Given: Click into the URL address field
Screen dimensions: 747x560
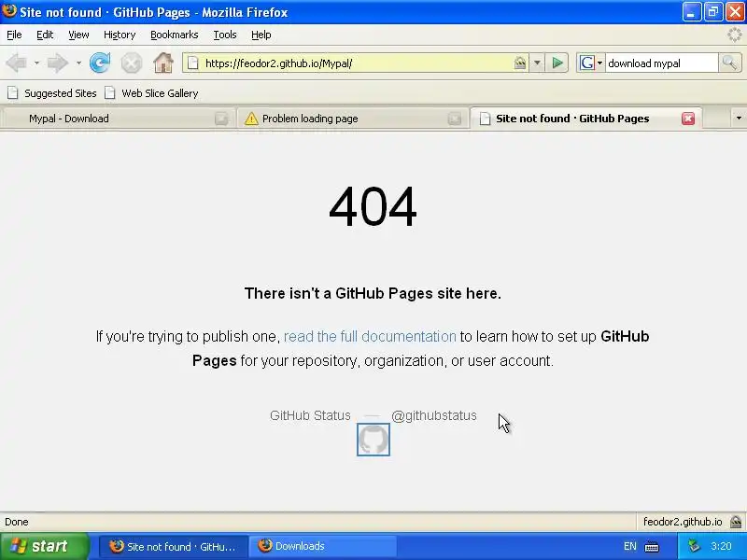Looking at the screenshot, I should coord(358,63).
